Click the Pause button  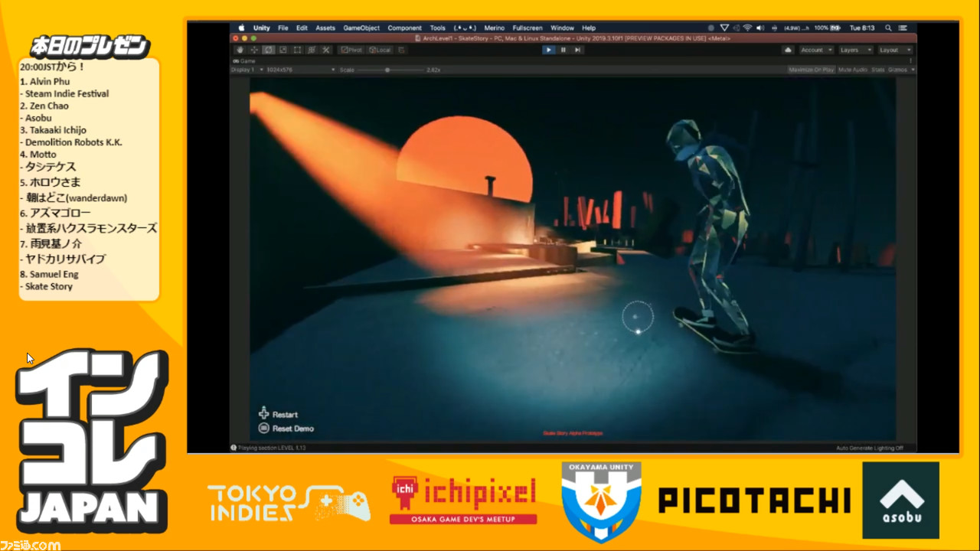click(x=563, y=50)
